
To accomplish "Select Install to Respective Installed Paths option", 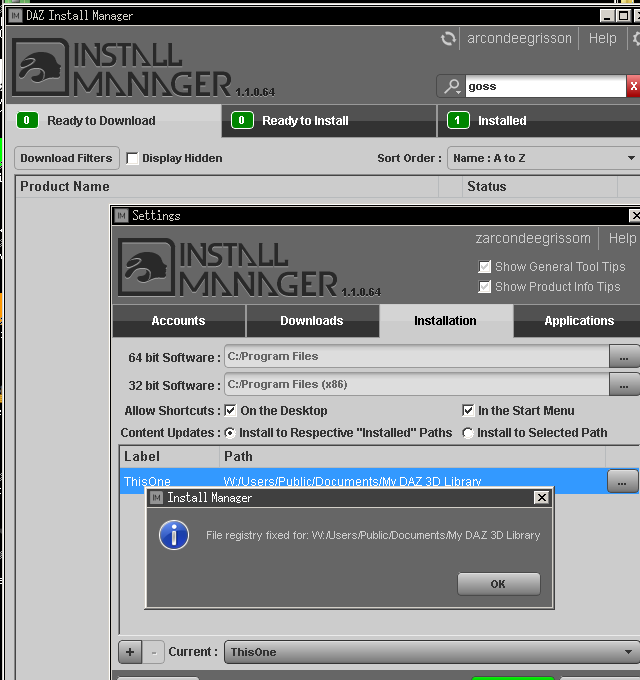I will click(230, 433).
